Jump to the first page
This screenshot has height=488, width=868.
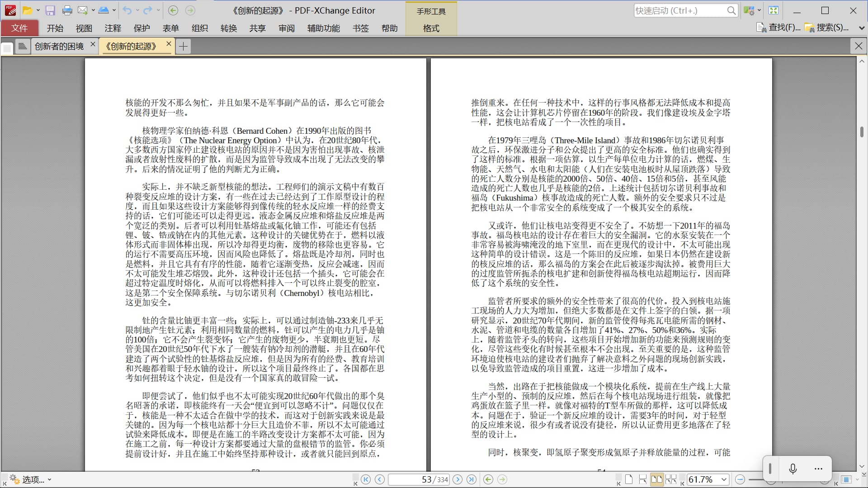366,479
